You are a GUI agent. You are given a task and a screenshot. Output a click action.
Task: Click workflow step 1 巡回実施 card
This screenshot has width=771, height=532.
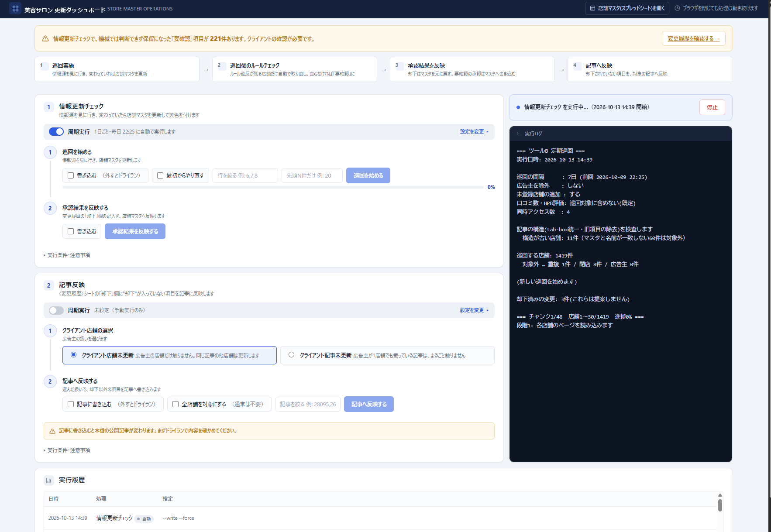pyautogui.click(x=117, y=69)
